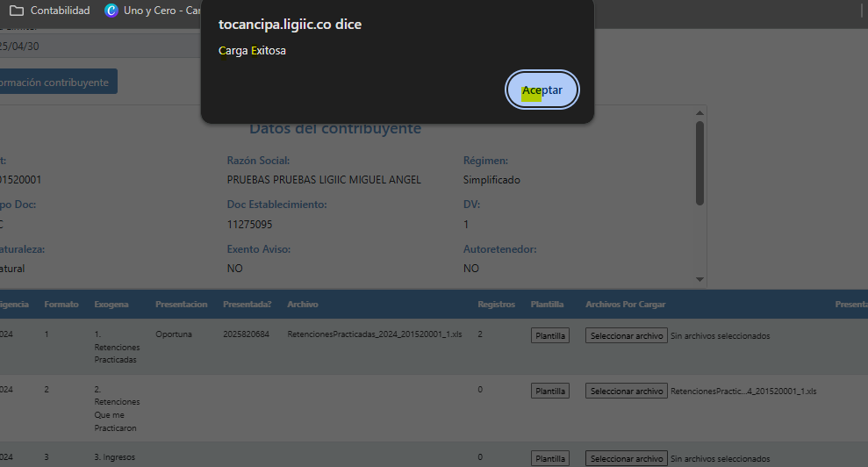
Task: Click the 2. Retenciones Que me Practicaron cell
Action: [117, 408]
